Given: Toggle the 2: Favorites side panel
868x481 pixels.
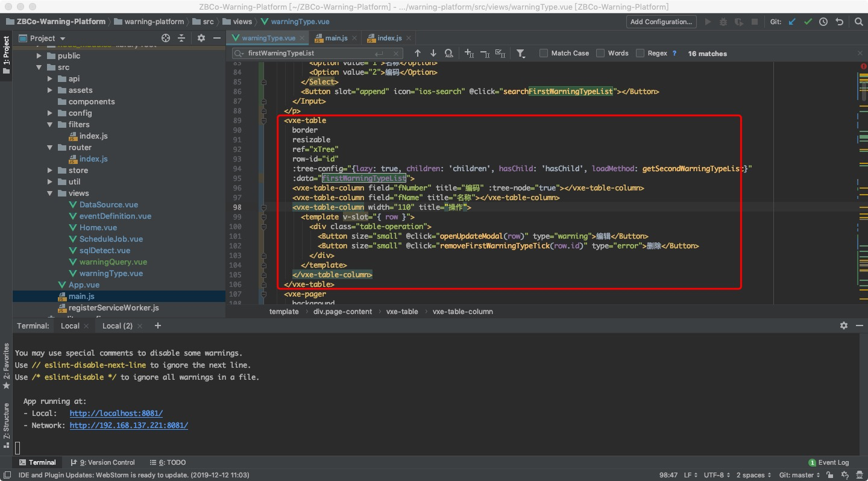Looking at the screenshot, I should coord(6,366).
